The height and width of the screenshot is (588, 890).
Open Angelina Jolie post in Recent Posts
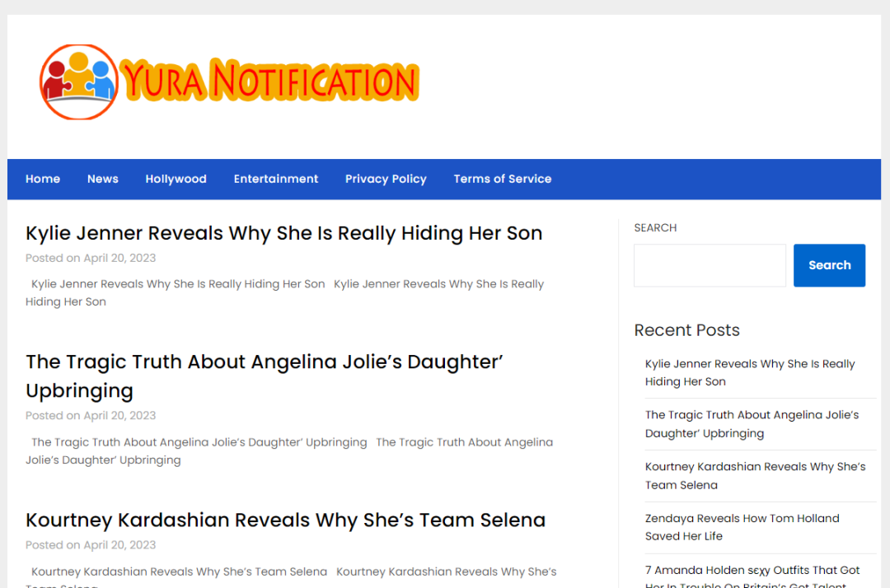click(x=752, y=424)
